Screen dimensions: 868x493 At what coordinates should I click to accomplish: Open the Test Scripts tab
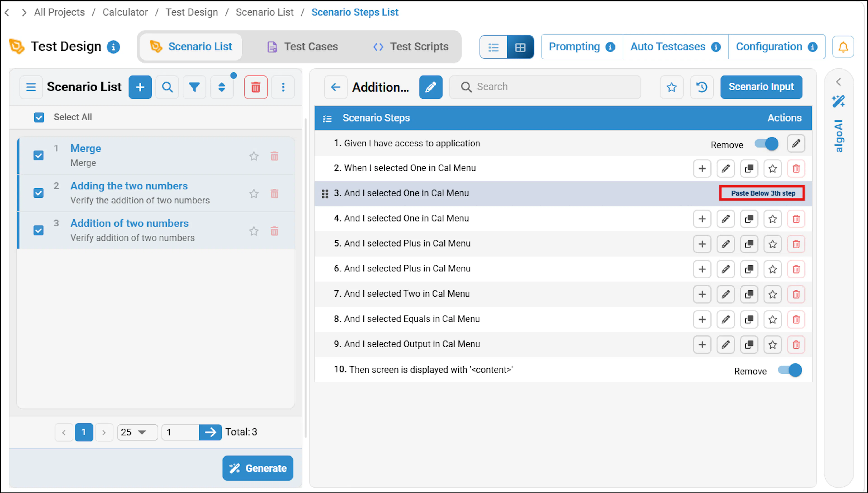pos(411,47)
